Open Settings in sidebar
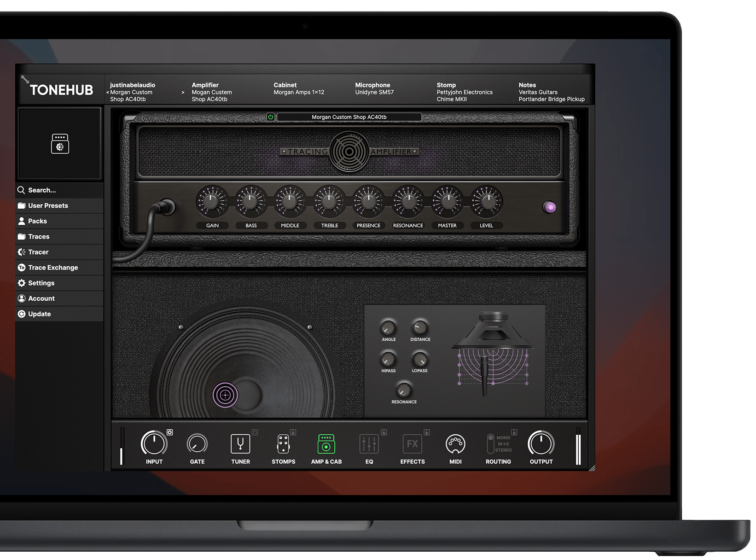 (x=59, y=283)
